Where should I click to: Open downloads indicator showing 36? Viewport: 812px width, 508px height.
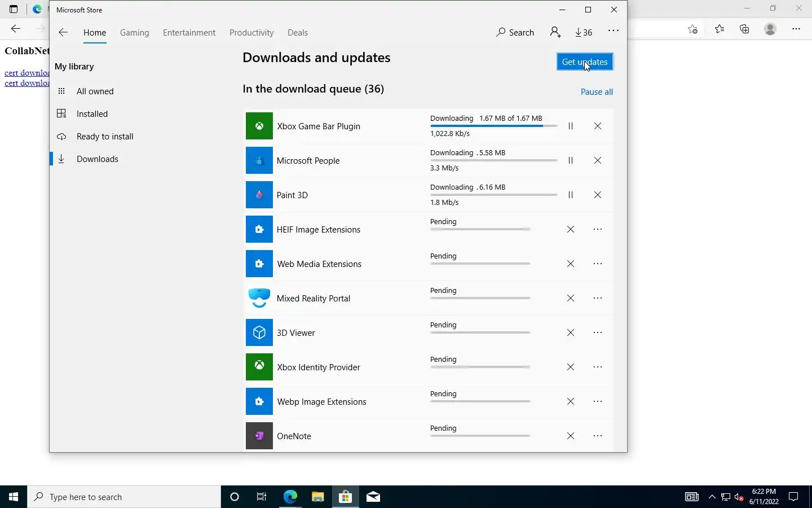tap(584, 33)
